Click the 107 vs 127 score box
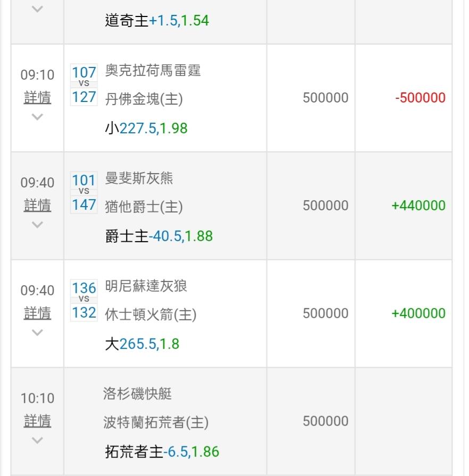The height and width of the screenshot is (476, 469). click(x=84, y=84)
